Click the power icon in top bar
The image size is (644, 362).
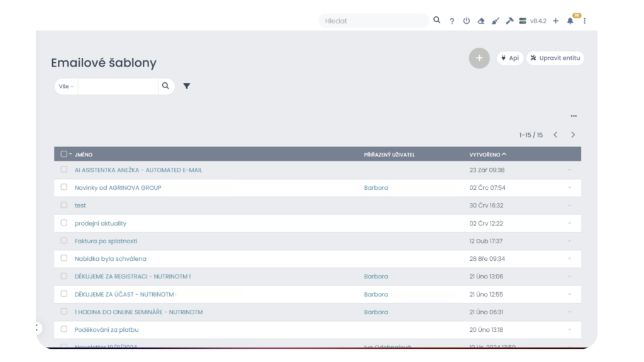467,21
